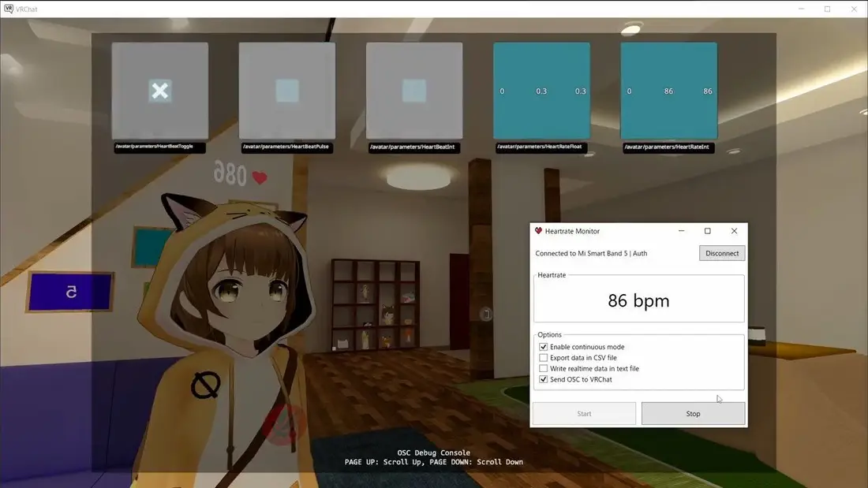Viewport: 868px width, 488px height.
Task: Click the Disconnect button in Heartrate Monitor
Action: (x=722, y=253)
